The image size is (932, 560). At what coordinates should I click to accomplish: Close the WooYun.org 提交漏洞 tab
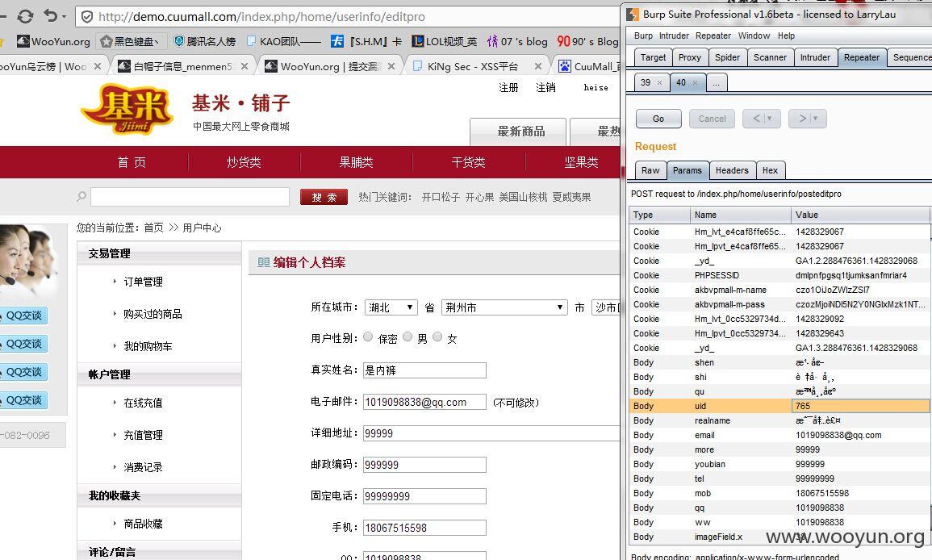tap(391, 66)
